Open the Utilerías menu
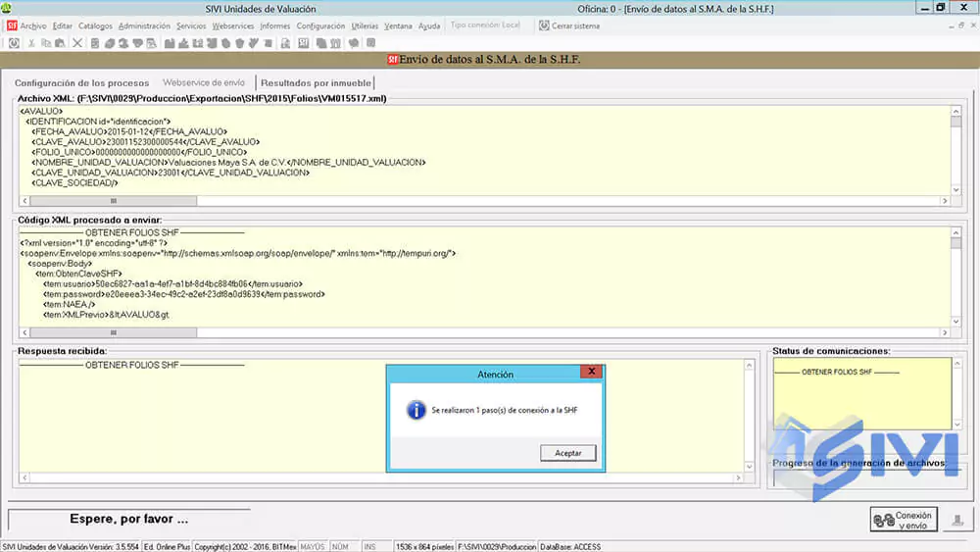 pos(365,26)
